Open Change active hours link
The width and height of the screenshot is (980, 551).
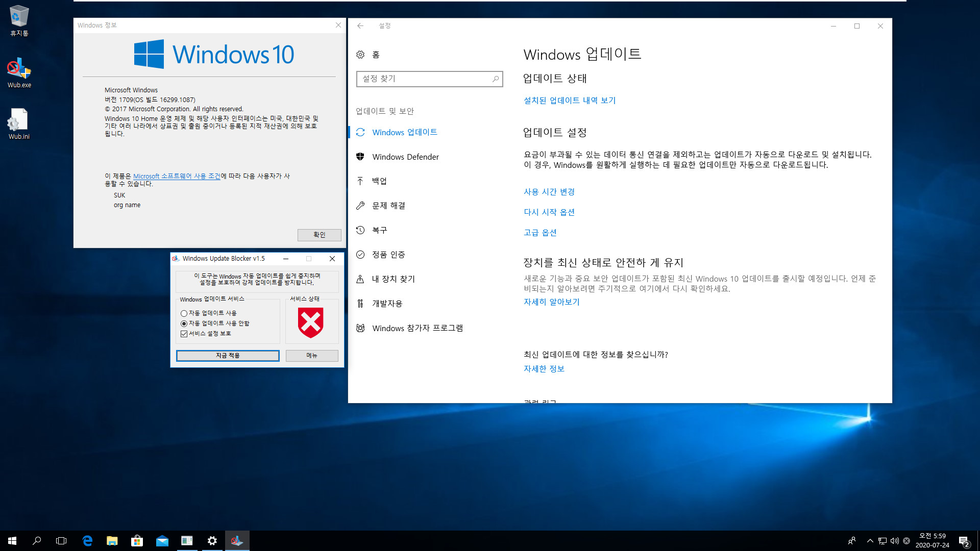549,192
